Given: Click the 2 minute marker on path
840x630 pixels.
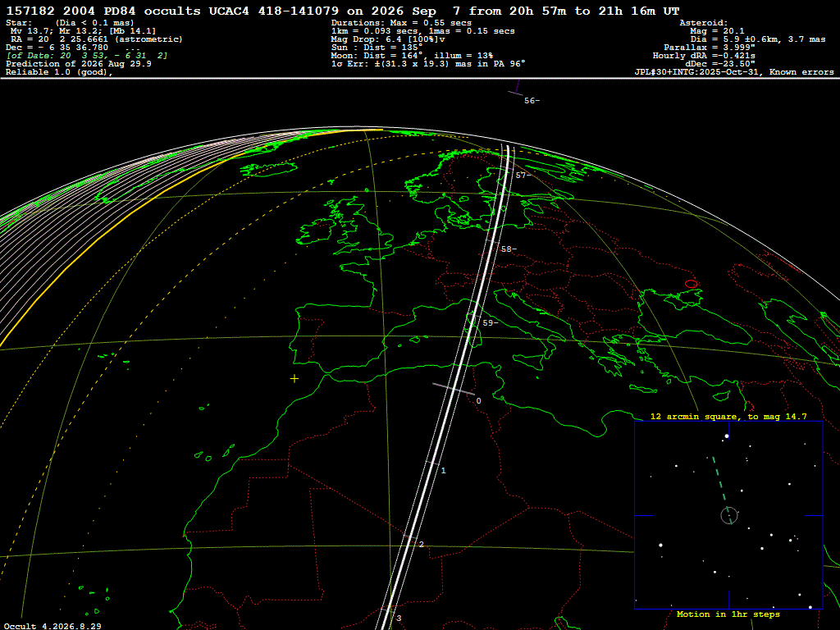Looking at the screenshot, I should (x=421, y=545).
